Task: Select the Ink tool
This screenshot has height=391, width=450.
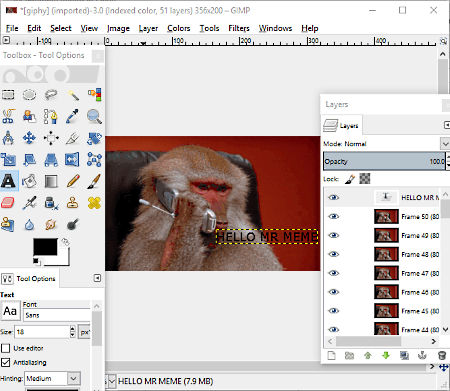Action: 51,203
